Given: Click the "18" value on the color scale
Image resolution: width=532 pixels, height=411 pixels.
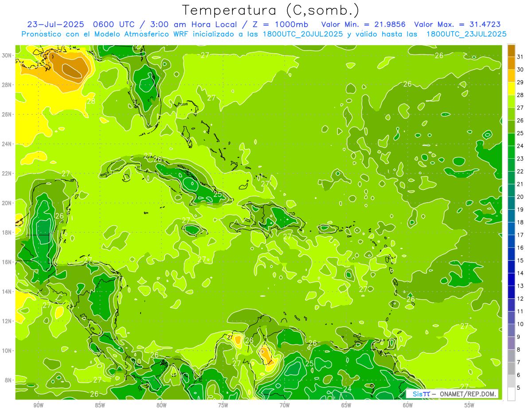Looking at the screenshot, I should [520, 222].
